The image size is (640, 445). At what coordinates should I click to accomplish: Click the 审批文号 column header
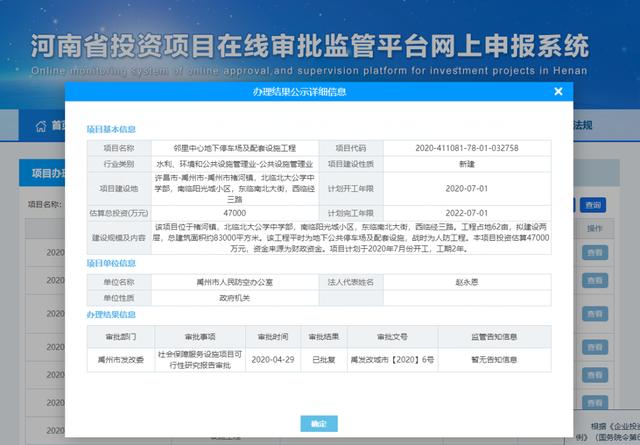coord(392,337)
